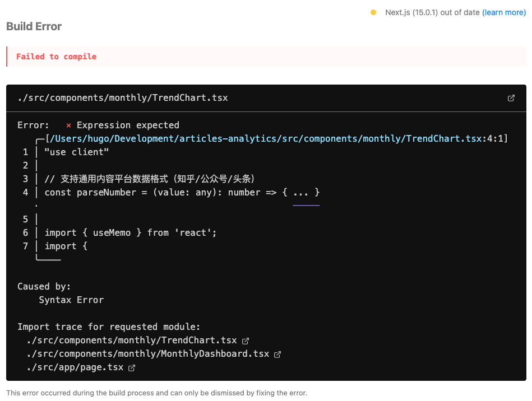Click the "import { useMemo } from 'react';" line

131,233
